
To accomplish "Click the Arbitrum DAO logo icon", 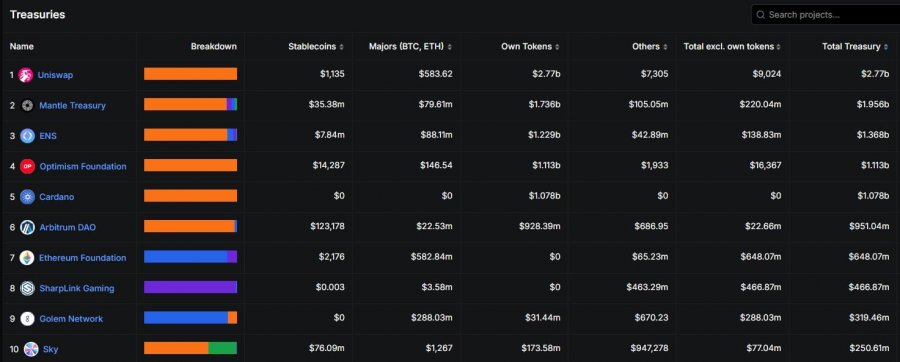I will click(x=27, y=227).
